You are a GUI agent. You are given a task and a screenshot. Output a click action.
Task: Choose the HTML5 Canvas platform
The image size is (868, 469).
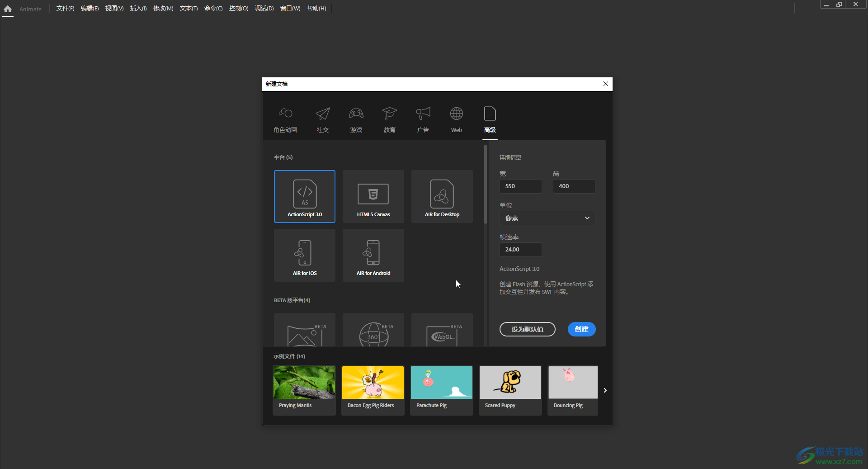(x=373, y=196)
